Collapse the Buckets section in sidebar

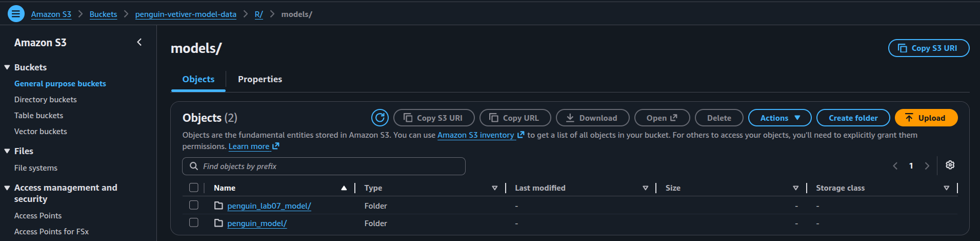tap(7, 67)
